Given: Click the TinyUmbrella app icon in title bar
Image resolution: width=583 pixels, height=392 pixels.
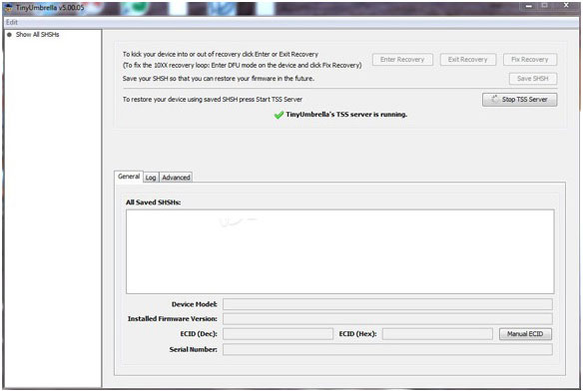Looking at the screenshot, I should pyautogui.click(x=8, y=7).
